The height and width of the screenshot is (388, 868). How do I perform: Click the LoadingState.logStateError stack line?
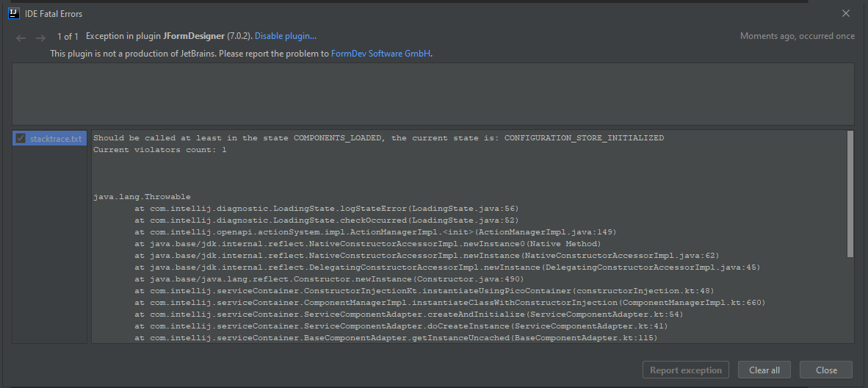coord(327,209)
